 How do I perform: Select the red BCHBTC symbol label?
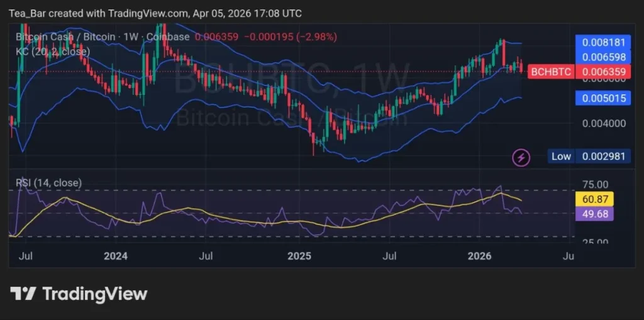coord(550,72)
